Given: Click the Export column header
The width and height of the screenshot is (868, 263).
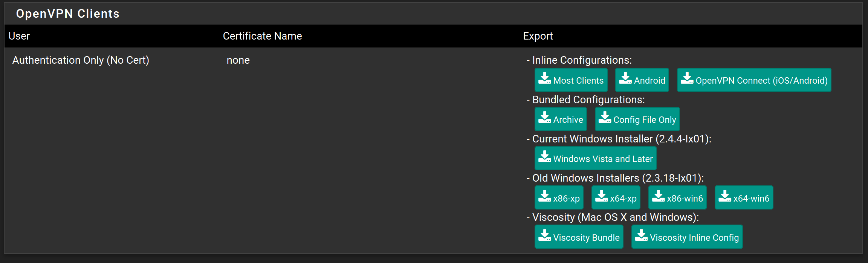Looking at the screenshot, I should coord(538,36).
